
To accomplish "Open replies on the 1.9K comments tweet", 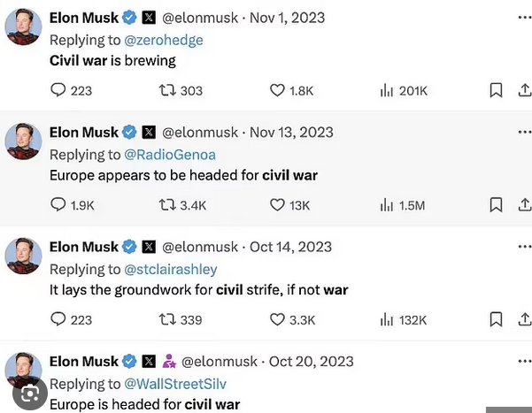I will pyautogui.click(x=58, y=204).
